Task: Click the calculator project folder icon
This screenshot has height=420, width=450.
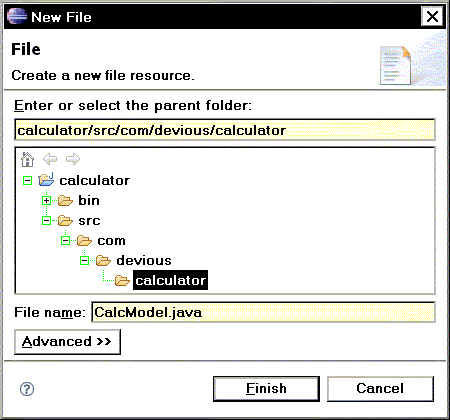Action: pos(46,180)
